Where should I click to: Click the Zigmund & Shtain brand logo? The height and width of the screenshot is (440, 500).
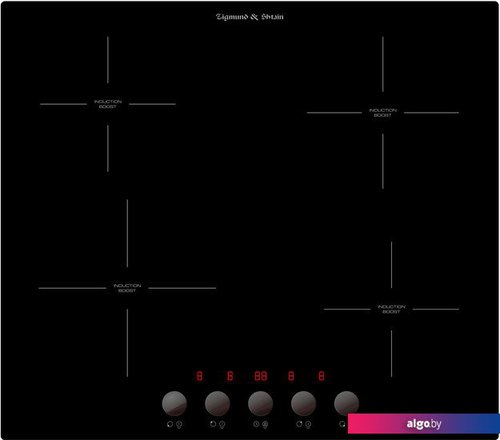tap(250, 17)
